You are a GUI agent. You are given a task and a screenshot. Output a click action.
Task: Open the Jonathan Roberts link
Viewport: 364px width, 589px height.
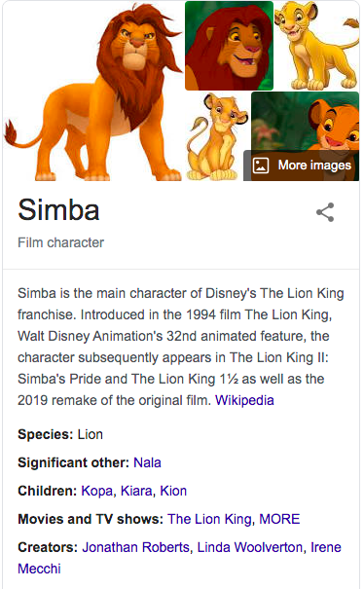[135, 547]
